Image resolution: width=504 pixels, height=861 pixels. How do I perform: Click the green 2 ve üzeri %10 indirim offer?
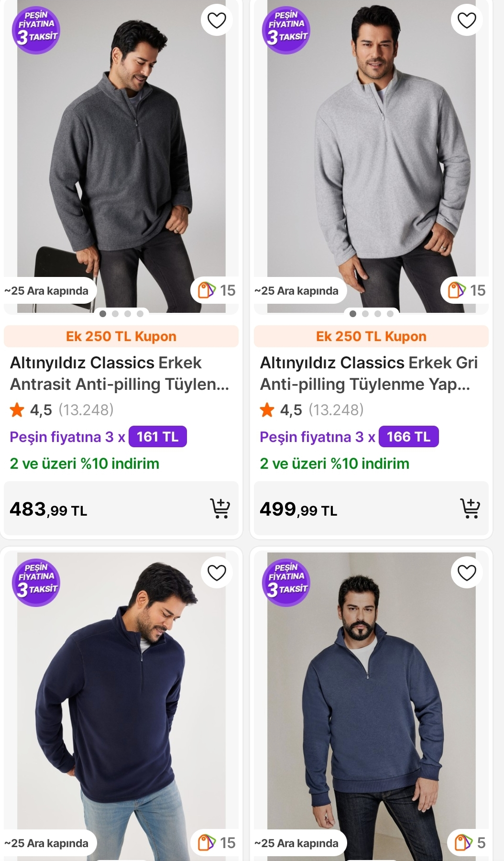tap(84, 463)
